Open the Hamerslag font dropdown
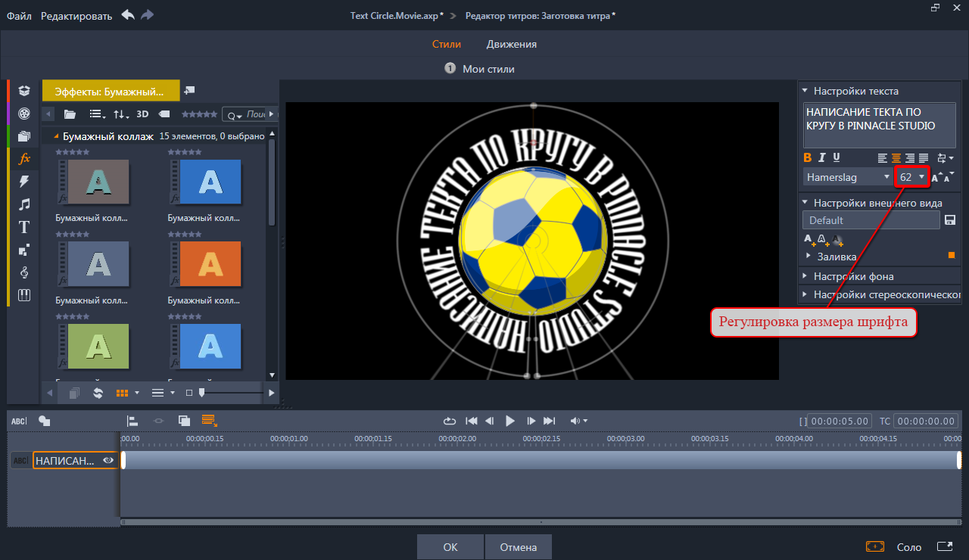This screenshot has width=969, height=560. click(848, 176)
